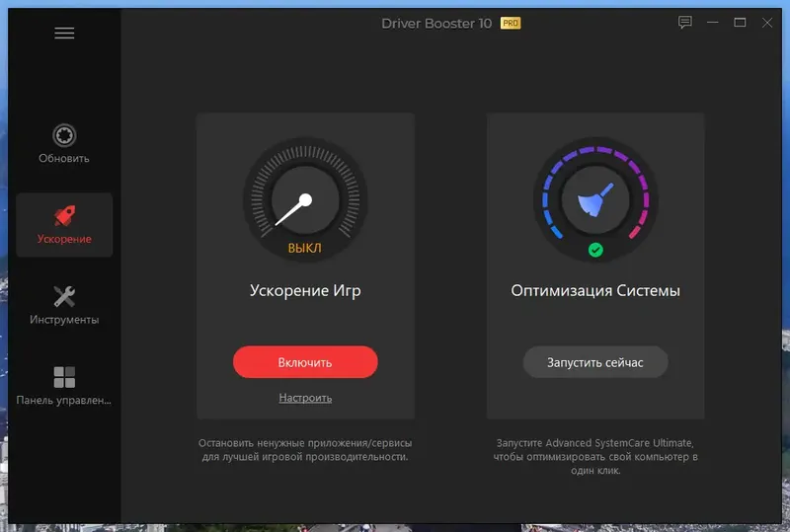Click the Driver Booster 10 title
The image size is (790, 532).
point(436,23)
